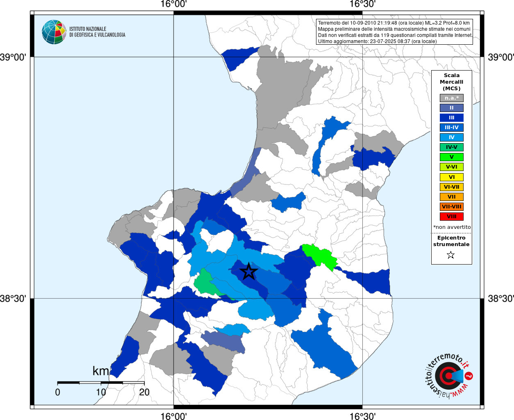Select the red intensity VIII swatch

coord(452,217)
